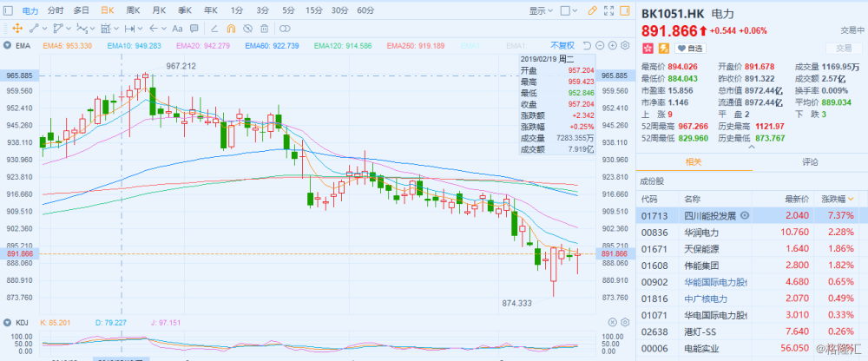The height and width of the screenshot is (361, 868).
Task: Open the 评论 comments tab
Action: (810, 162)
